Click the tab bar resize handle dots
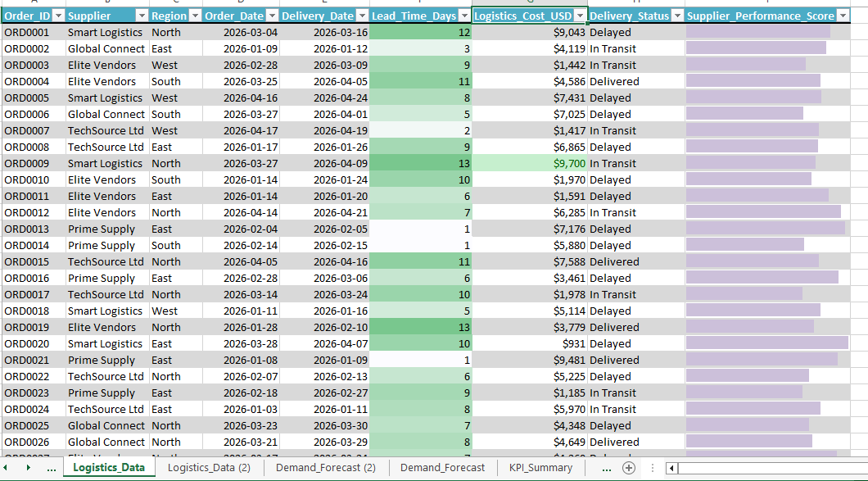 tap(653, 468)
